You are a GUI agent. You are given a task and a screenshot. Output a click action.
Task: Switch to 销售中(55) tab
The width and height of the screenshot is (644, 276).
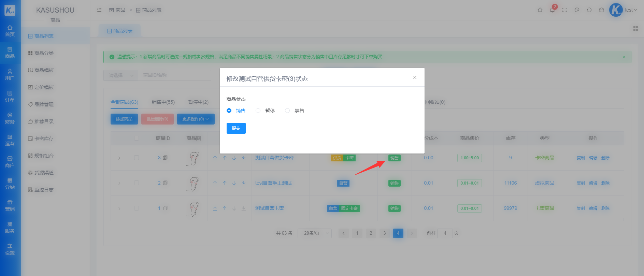point(163,102)
